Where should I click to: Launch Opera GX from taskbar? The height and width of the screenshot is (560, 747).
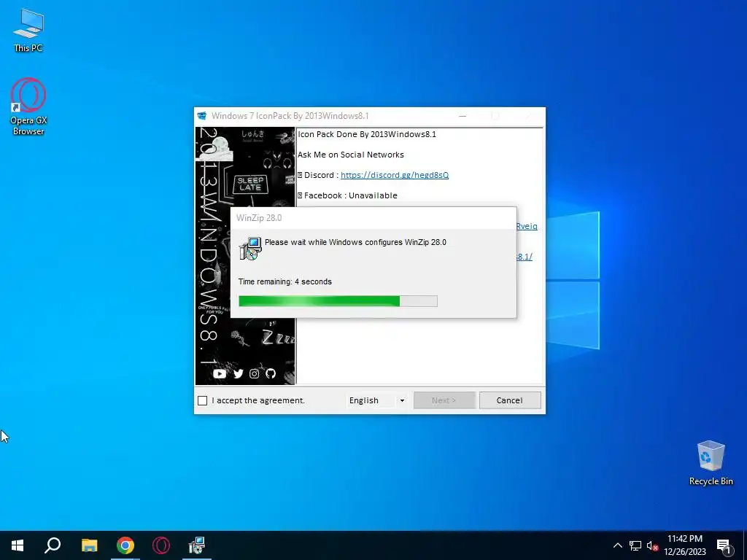tap(161, 545)
